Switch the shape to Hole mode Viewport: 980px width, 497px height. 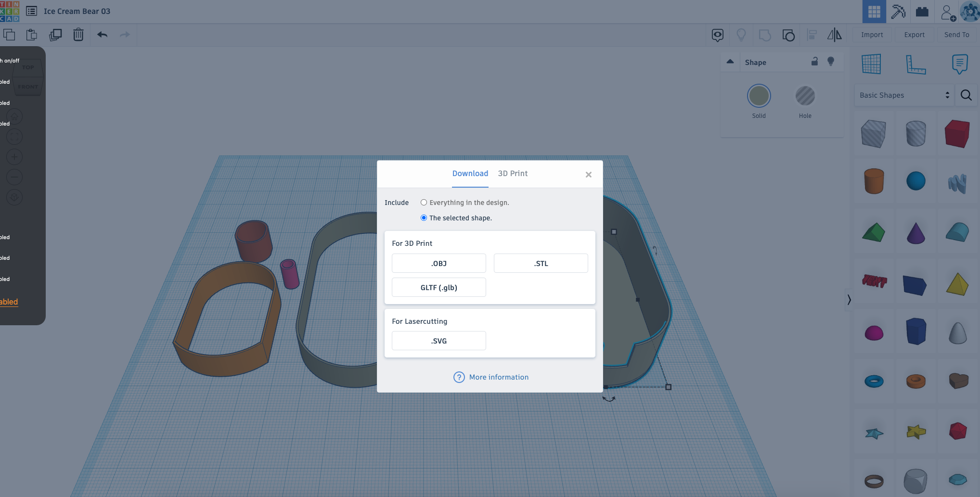[x=805, y=96]
